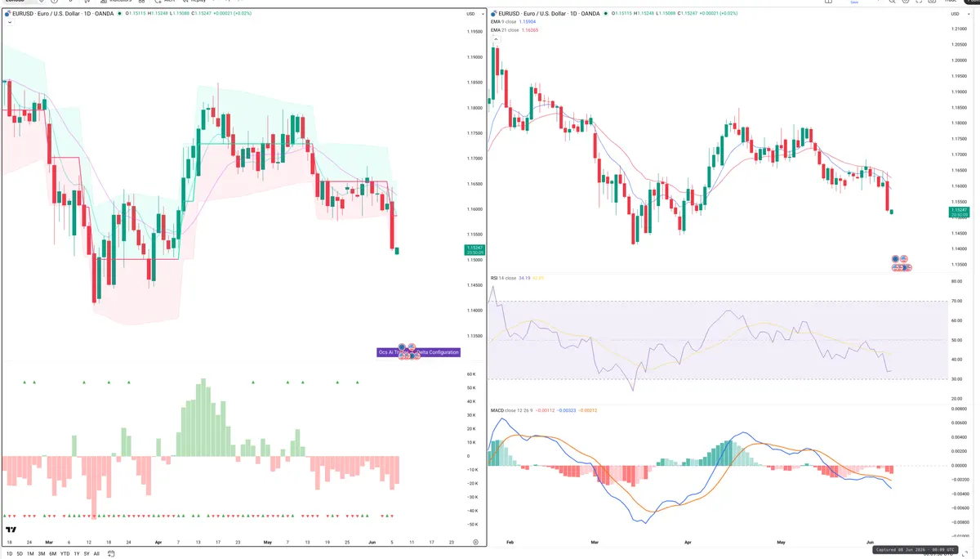Select the 1M time range
980x559 pixels.
point(30,553)
